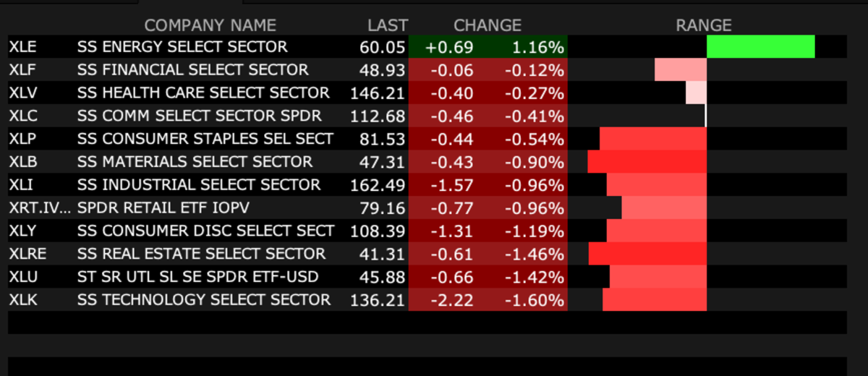Select the -1.60% percent change cell
Image resolution: width=868 pixels, height=376 pixels.
click(x=537, y=300)
